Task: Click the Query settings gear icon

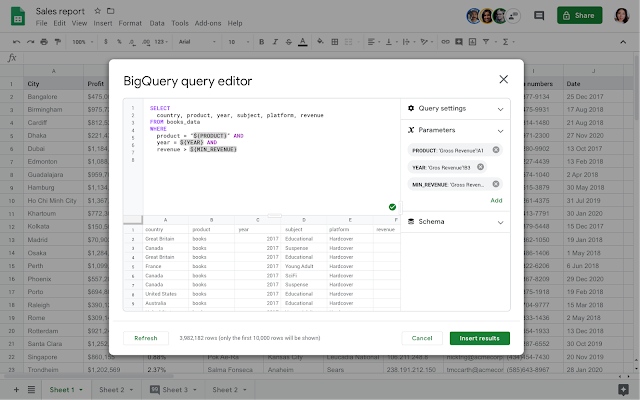Action: [411, 108]
